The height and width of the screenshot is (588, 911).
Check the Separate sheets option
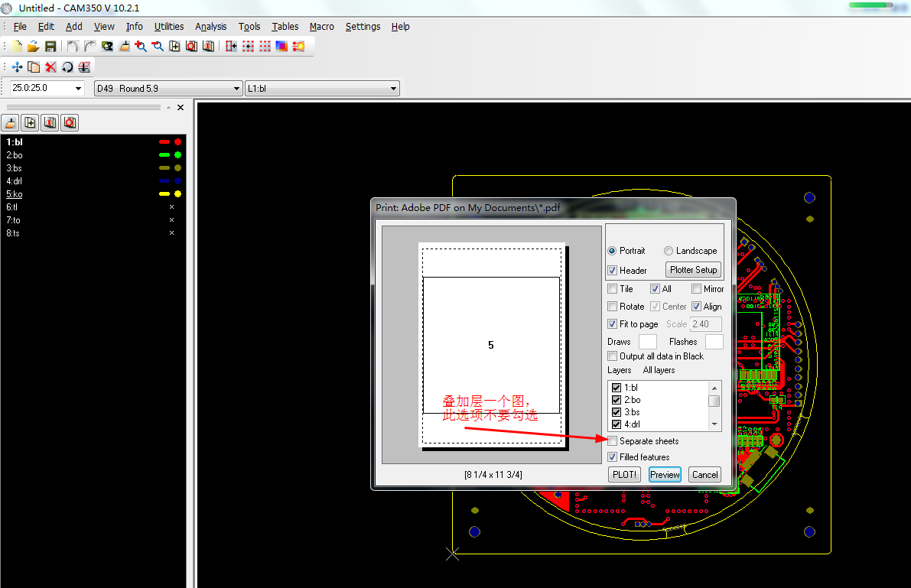pyautogui.click(x=612, y=441)
